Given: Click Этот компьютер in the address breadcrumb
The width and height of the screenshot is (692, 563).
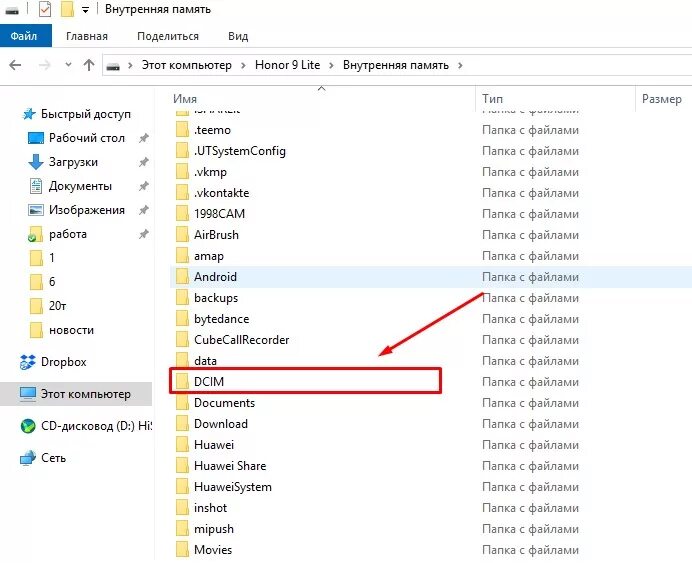Looking at the screenshot, I should pos(186,65).
